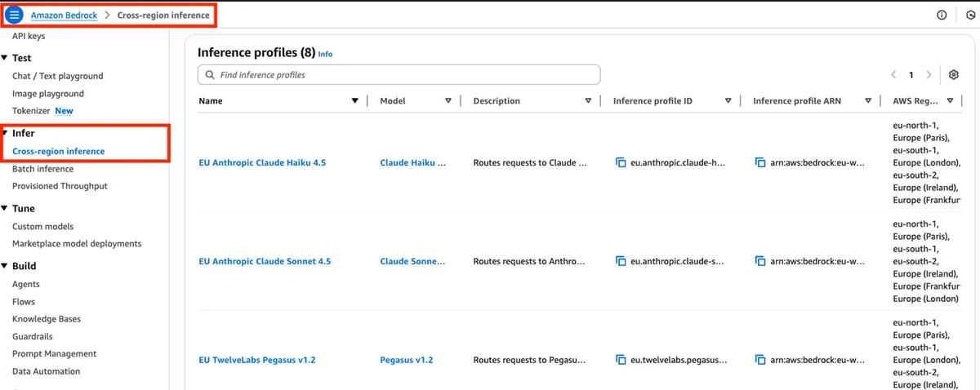
Task: Click 'eu.anthropic.claude-h...' profile ID text
Action: [678, 163]
